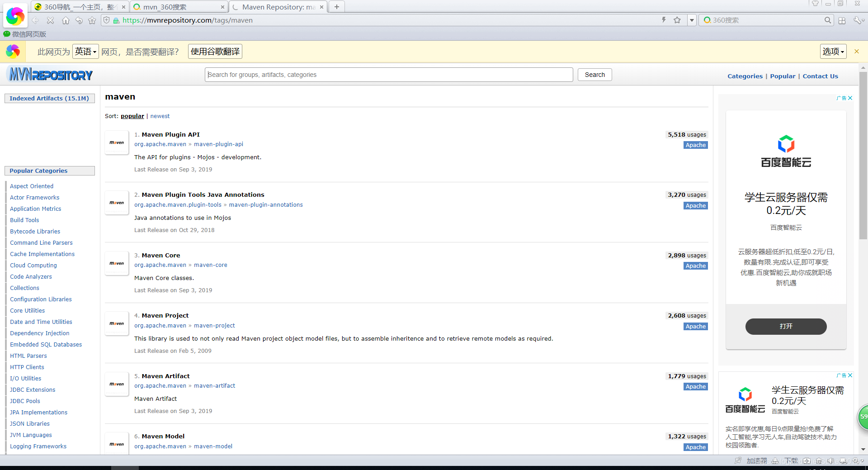Toggle the speaker mute icon in status bar
Viewport: 868px width, 470px height.
pos(830,461)
